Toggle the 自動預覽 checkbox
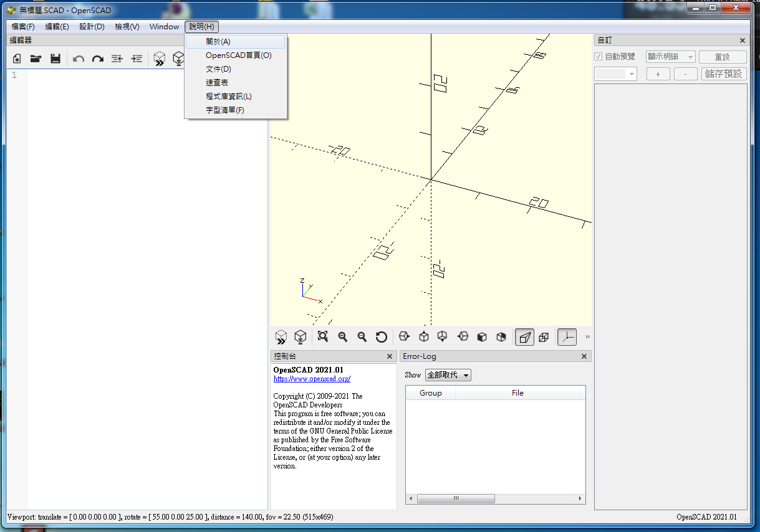The image size is (760, 532). point(599,57)
